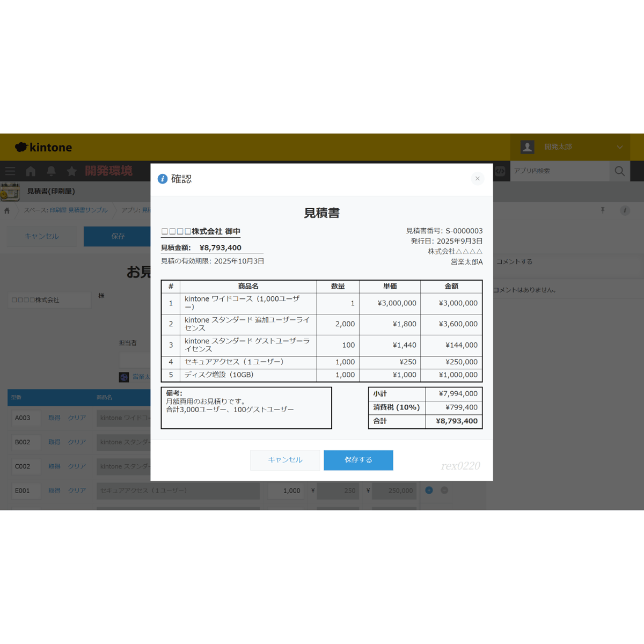Click the ¥3,600,000 amount cell

click(x=451, y=324)
